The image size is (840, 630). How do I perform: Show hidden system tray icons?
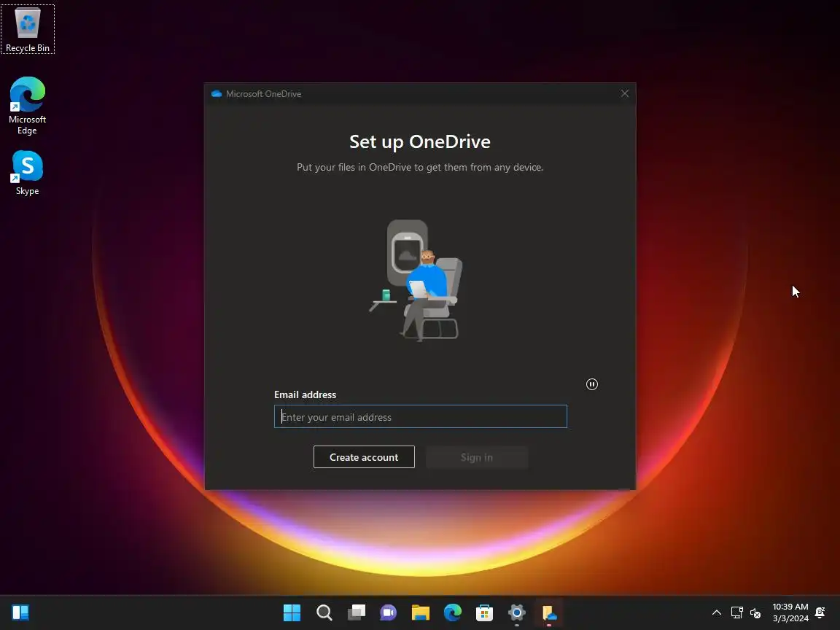pos(716,612)
